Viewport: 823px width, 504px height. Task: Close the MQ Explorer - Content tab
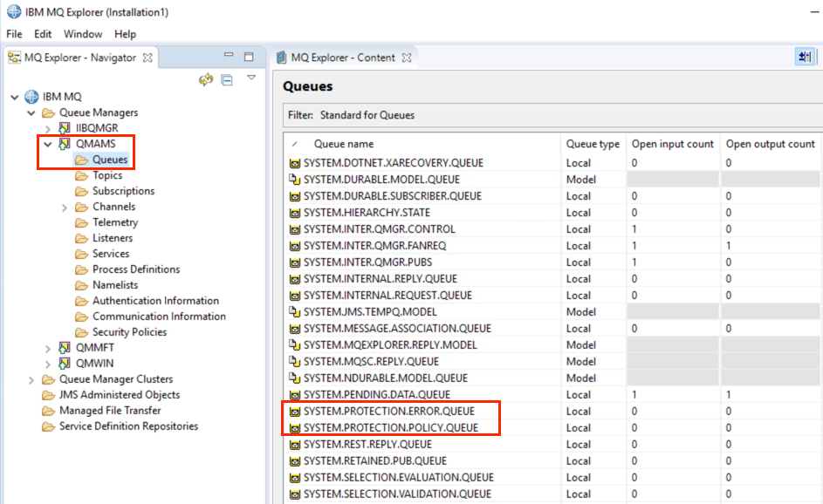(x=407, y=58)
